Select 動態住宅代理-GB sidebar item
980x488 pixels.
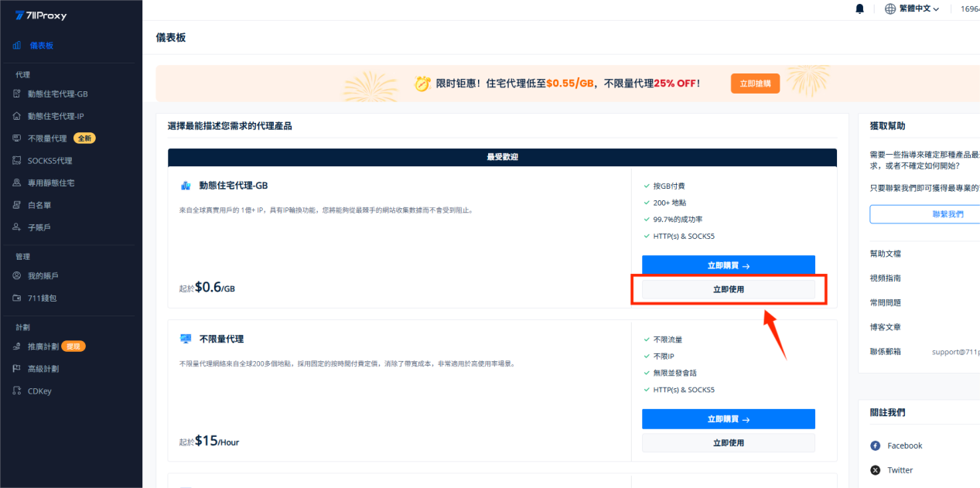pos(57,94)
